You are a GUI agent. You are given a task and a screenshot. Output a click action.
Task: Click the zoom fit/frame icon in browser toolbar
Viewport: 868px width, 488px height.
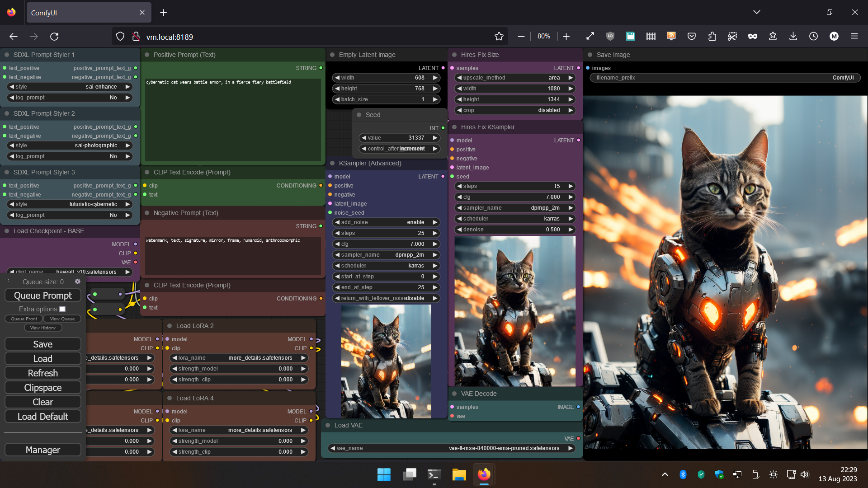(x=590, y=36)
